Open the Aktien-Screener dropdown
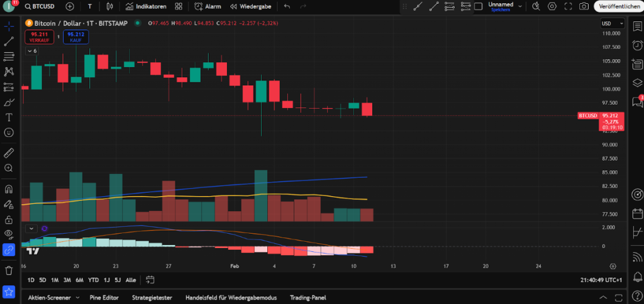Image resolution: width=644 pixels, height=304 pixels. pyautogui.click(x=53, y=298)
